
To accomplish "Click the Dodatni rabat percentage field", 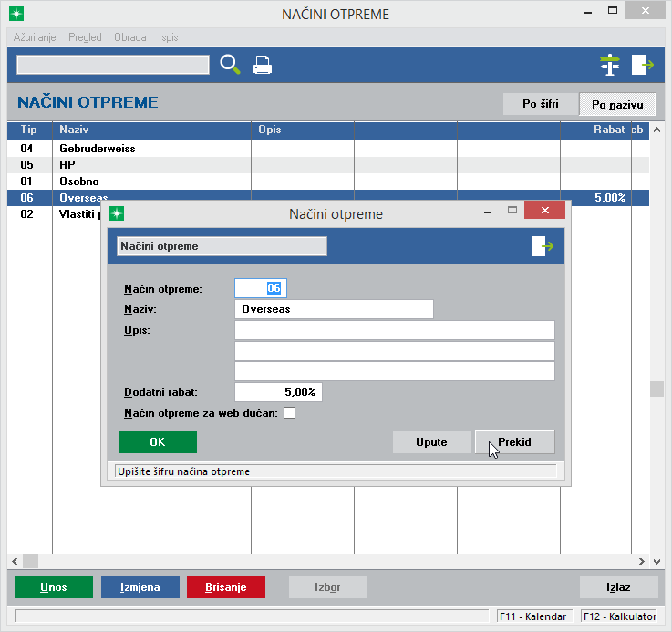I will coord(278,392).
